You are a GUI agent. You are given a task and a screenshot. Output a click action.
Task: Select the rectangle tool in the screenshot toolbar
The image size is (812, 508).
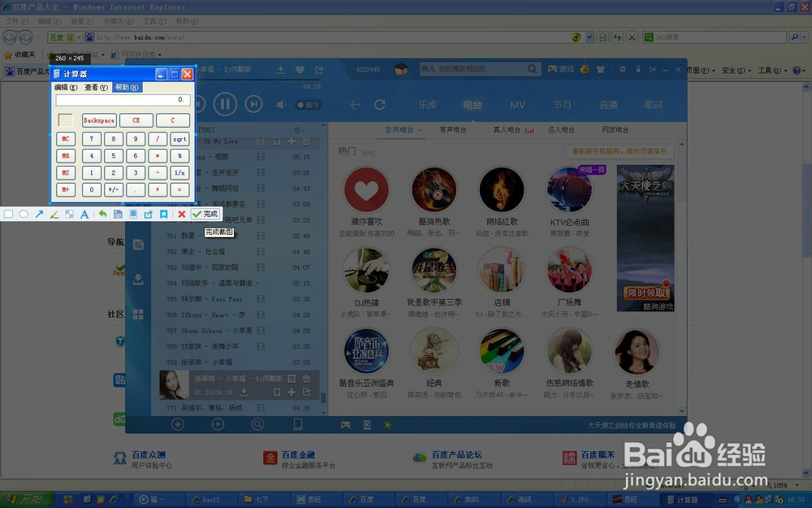[x=8, y=214]
